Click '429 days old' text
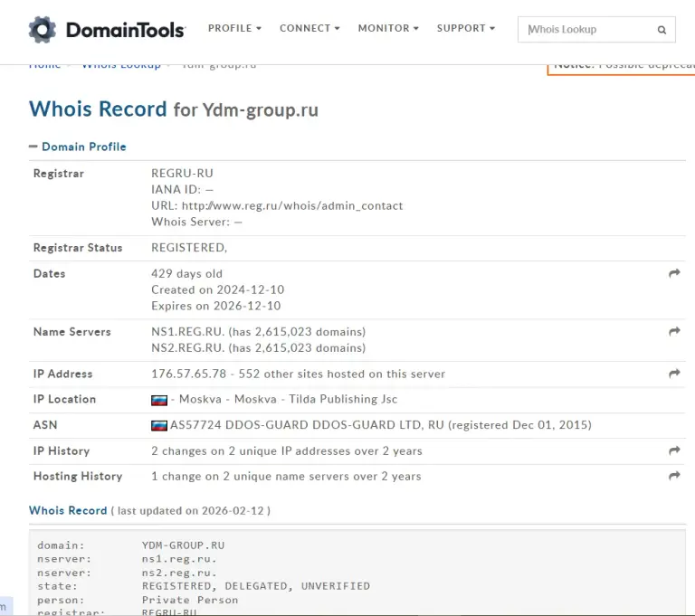Screen dimensions: 695x616 pyautogui.click(x=186, y=274)
